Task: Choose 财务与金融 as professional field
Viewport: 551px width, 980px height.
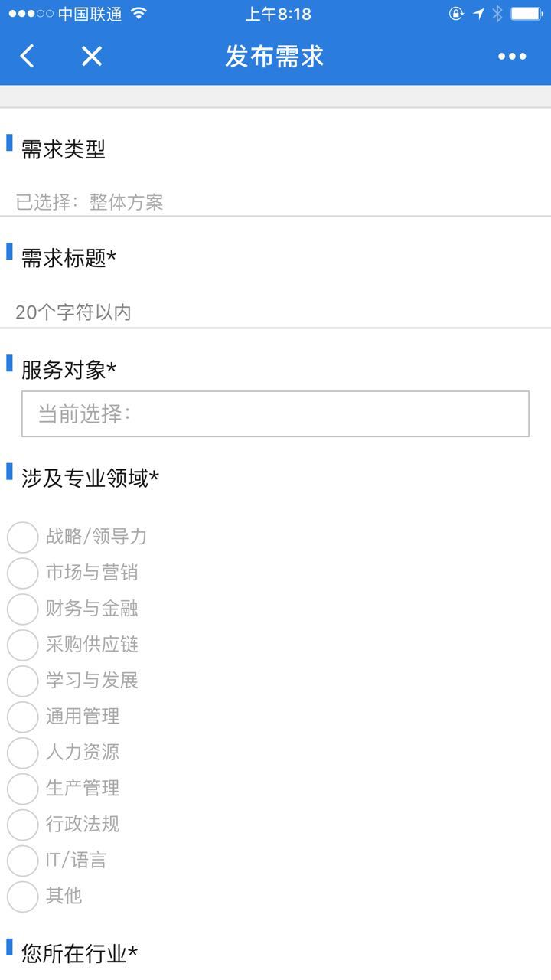Action: (x=23, y=609)
